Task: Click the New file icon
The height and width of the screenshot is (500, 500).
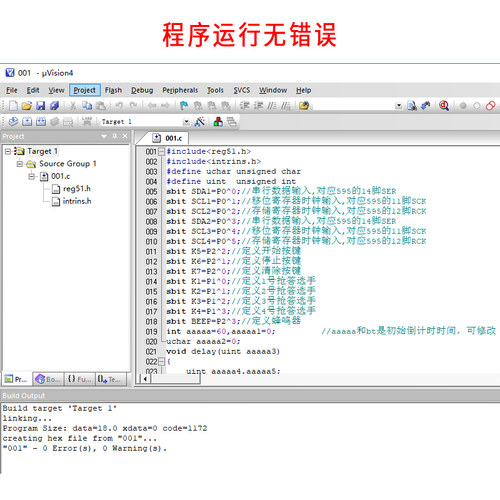Action: (x=13, y=106)
